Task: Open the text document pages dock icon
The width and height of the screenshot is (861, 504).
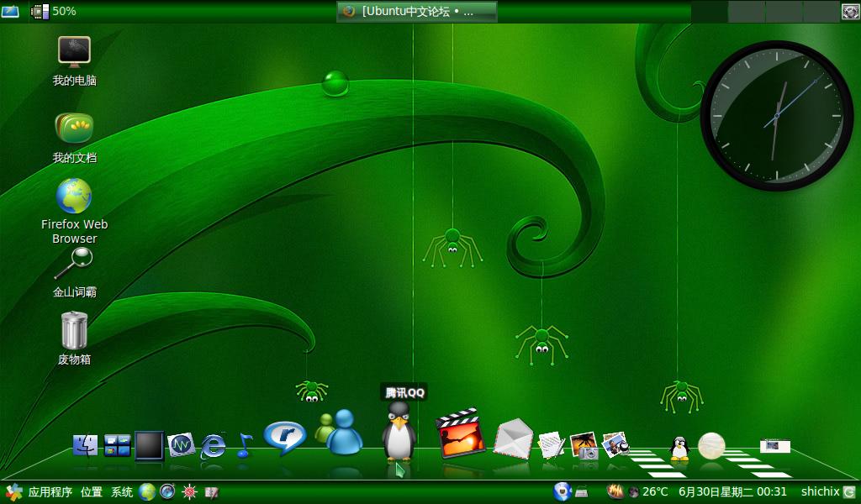Action: 552,444
